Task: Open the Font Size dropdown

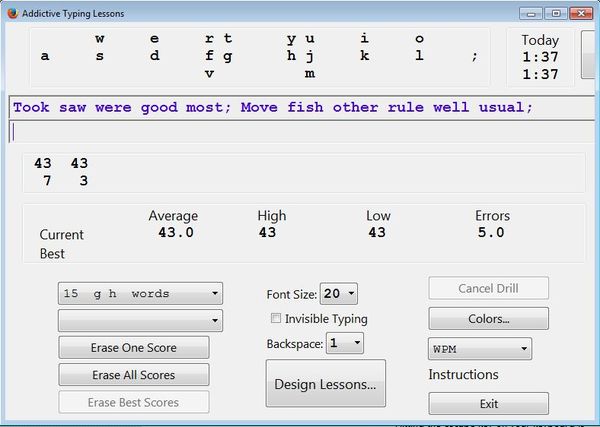Action: pyautogui.click(x=339, y=294)
